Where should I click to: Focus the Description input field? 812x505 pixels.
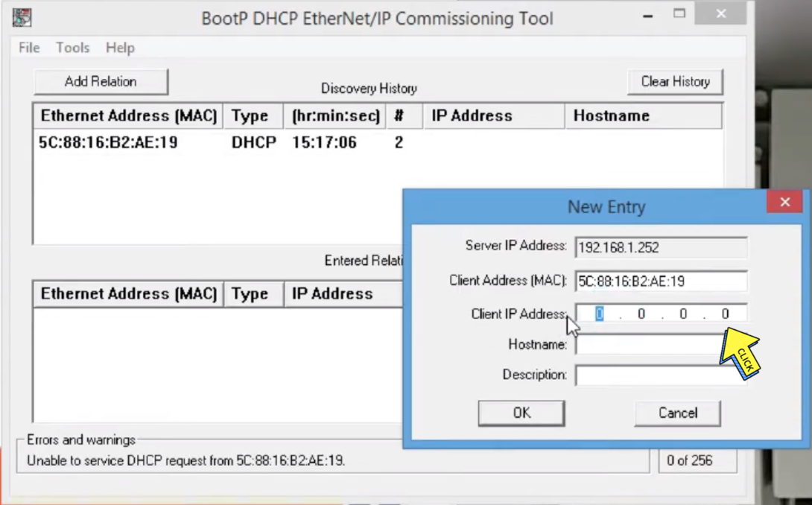click(x=662, y=375)
